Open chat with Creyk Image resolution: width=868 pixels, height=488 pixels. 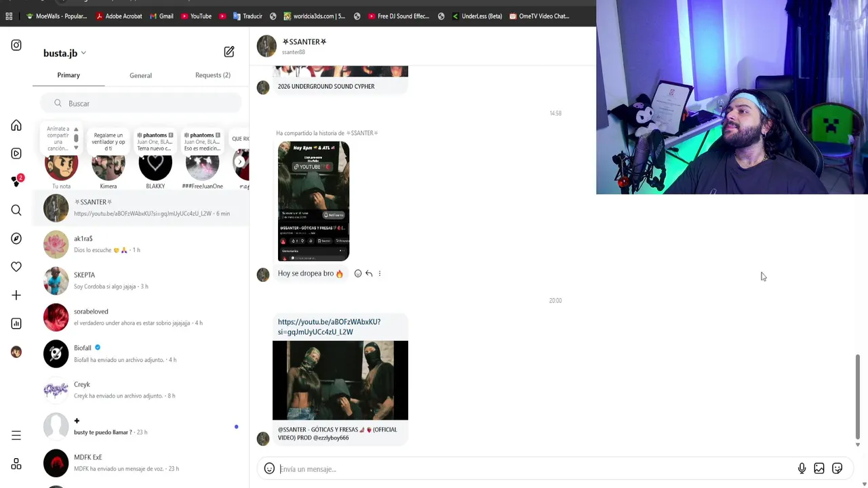tap(140, 390)
